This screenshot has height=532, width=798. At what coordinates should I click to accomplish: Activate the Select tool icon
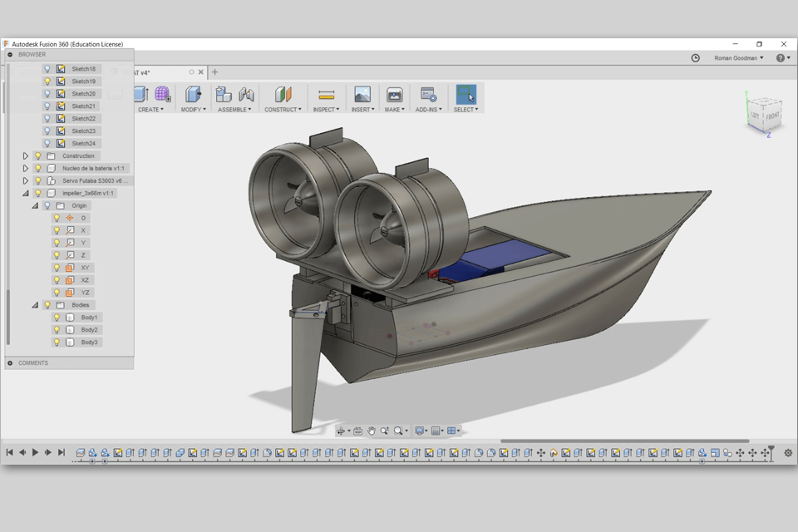pos(465,94)
